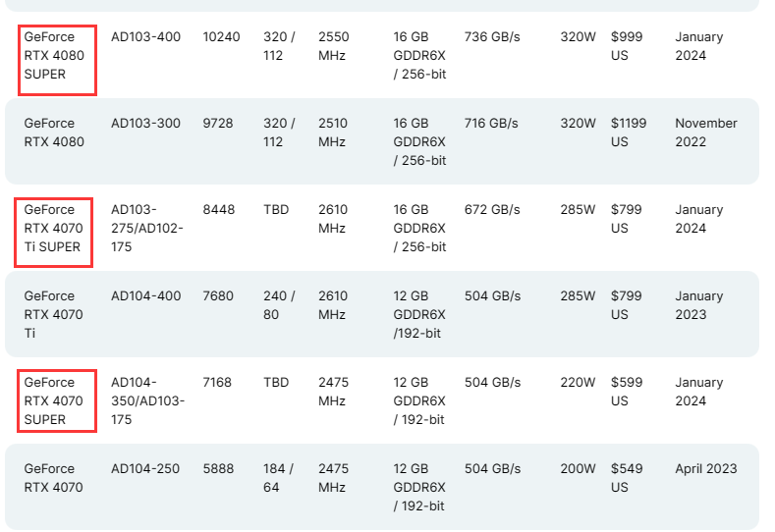This screenshot has width=775, height=532.
Task: Click the 5888 cores value
Action: [x=218, y=469]
